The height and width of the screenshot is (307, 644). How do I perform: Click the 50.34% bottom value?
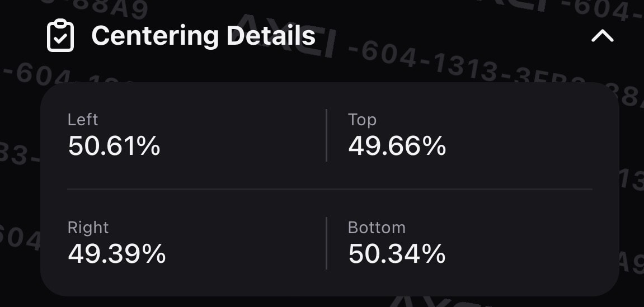[x=397, y=254]
